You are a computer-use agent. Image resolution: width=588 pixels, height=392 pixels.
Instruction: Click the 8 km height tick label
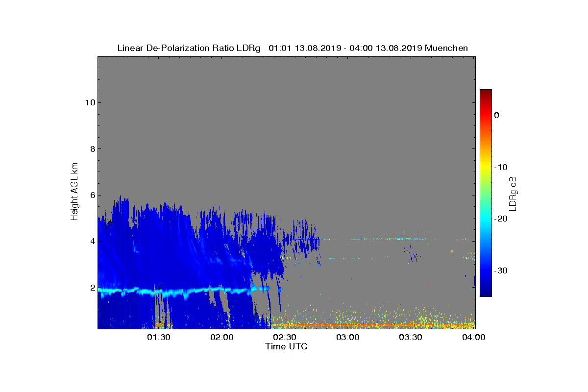(92, 149)
